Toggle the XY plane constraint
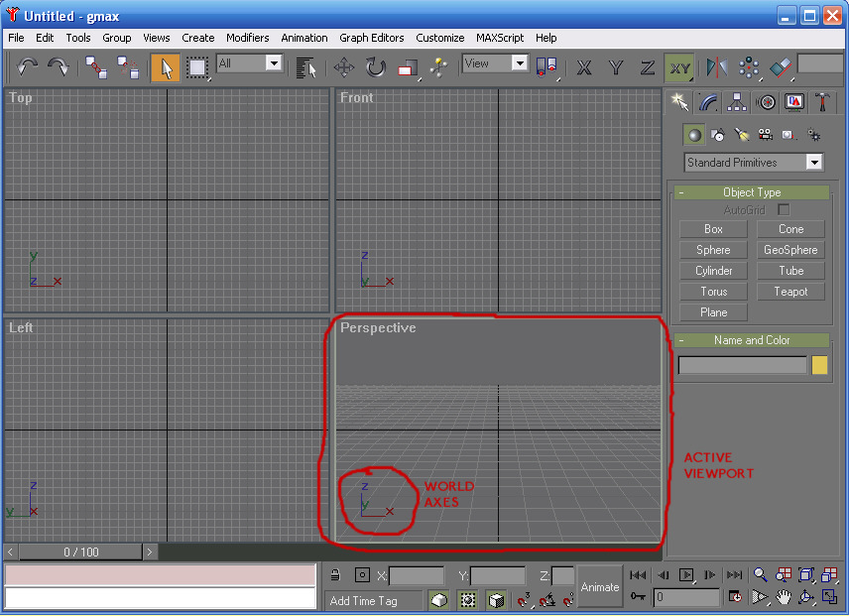 [679, 67]
